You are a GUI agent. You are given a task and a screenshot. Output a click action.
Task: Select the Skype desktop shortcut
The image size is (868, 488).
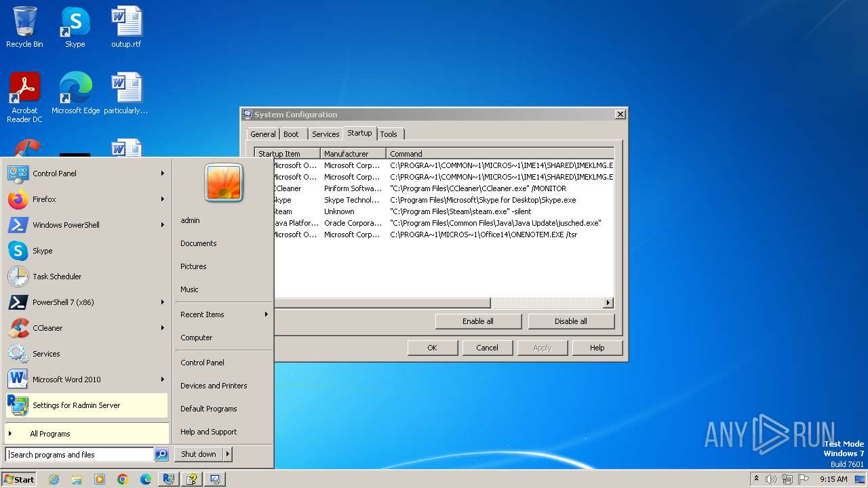click(x=75, y=28)
